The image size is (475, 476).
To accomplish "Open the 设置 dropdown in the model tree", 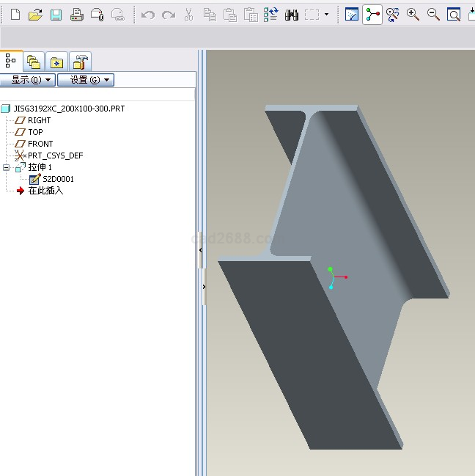I will tap(85, 80).
